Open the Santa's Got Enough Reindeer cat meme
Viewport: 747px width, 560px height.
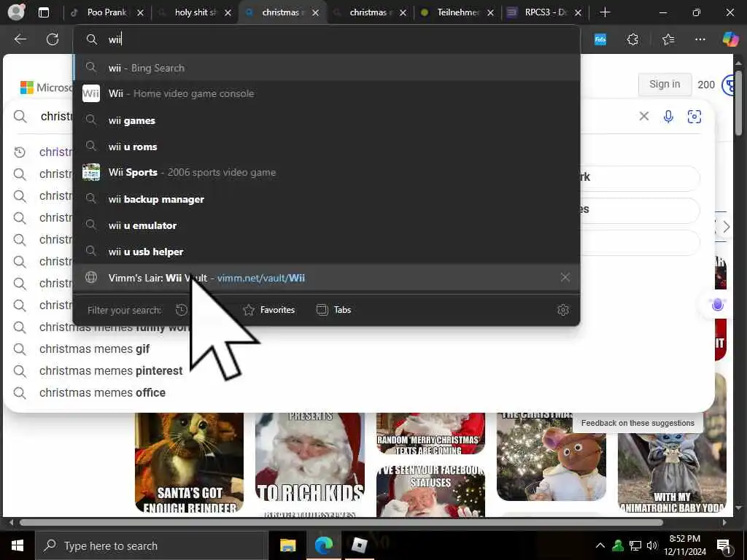click(x=190, y=462)
